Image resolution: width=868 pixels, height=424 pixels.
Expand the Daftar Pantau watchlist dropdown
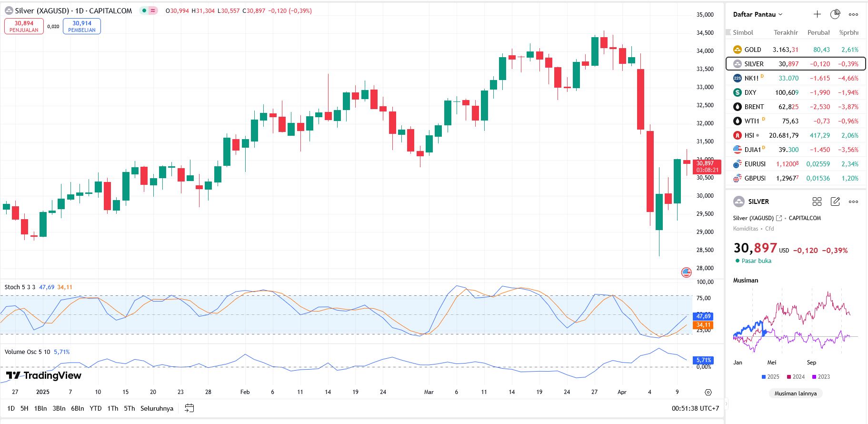(x=758, y=14)
